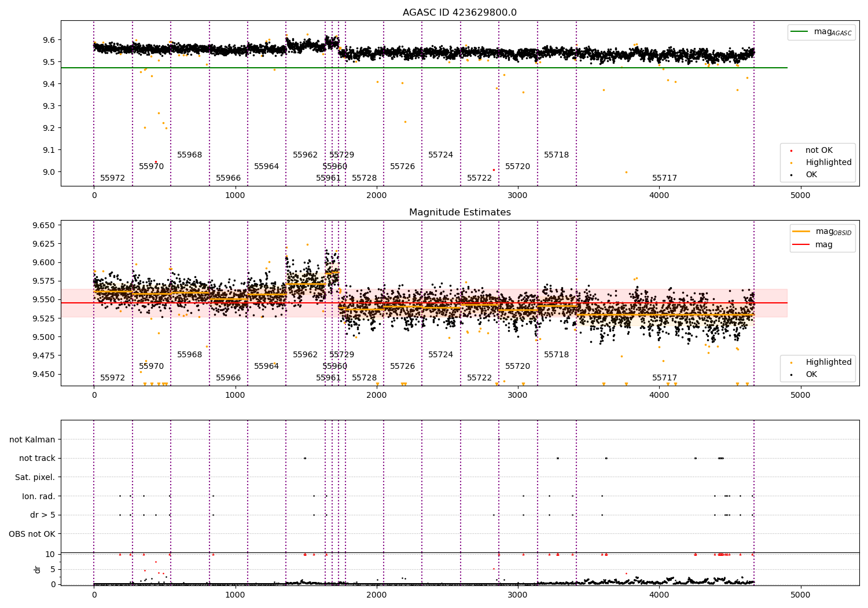Click the 9.450 y-axis tick label
868x608 pixels.
pos(44,374)
